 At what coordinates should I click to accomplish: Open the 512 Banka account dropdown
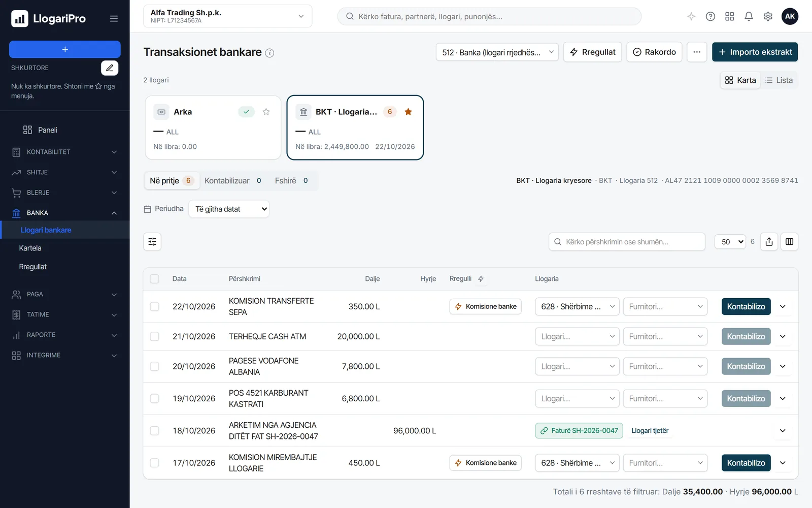tap(497, 52)
